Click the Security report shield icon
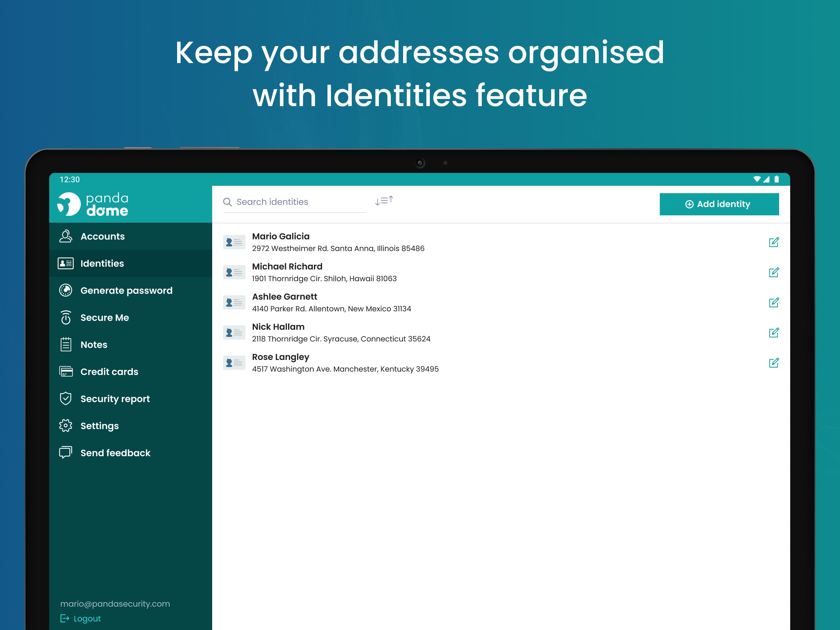The image size is (840, 630). click(66, 399)
